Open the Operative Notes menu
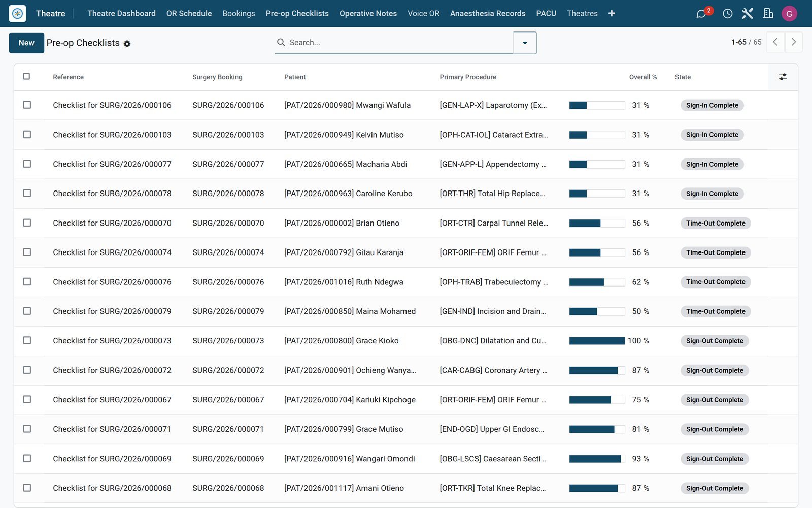The image size is (812, 508). pos(368,14)
